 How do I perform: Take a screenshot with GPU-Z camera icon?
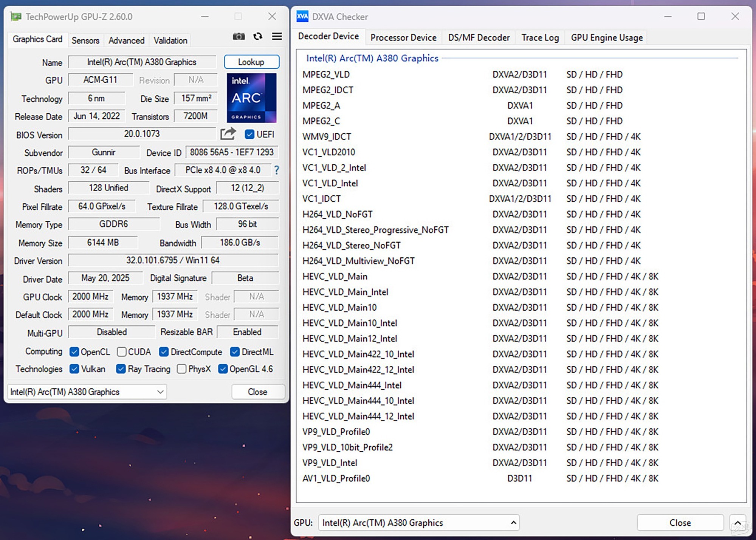[x=239, y=36]
